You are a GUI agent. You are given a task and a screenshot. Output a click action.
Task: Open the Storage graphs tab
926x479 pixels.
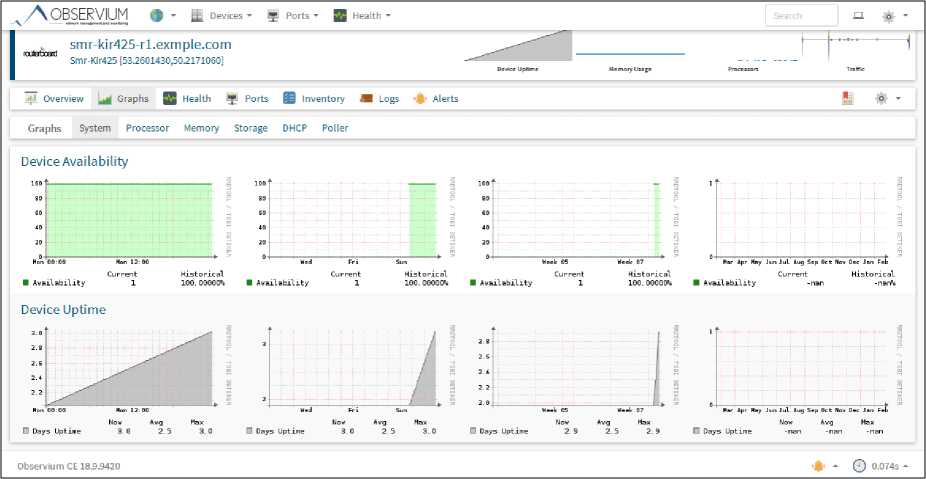(250, 128)
